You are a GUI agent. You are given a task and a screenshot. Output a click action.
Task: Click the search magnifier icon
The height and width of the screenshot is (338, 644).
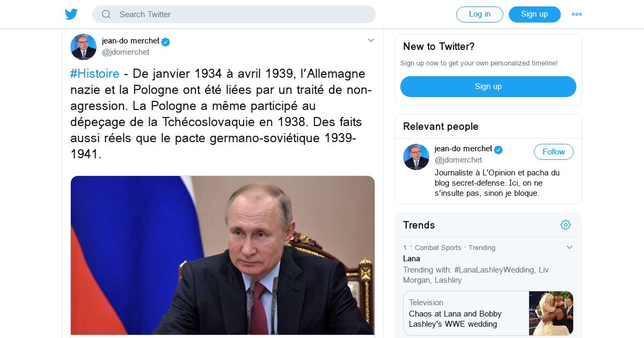click(106, 14)
